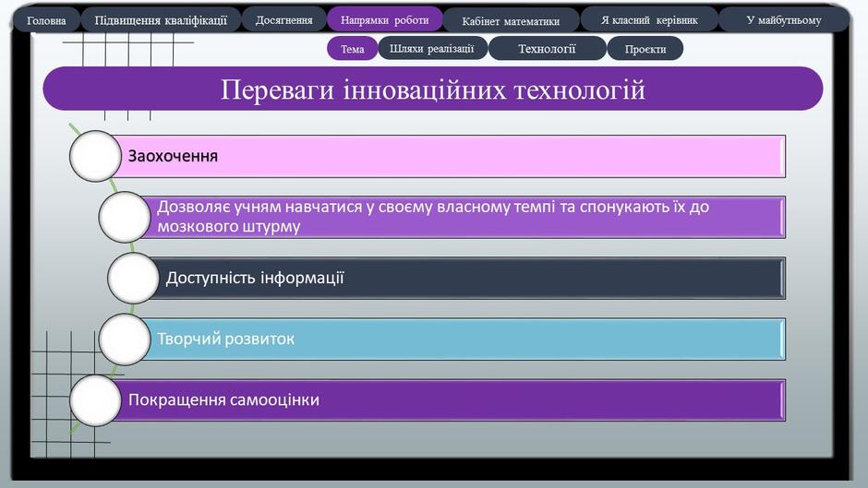Click the circle beside Покращення самооцінки
Screen dimensions: 868x488
coord(95,400)
